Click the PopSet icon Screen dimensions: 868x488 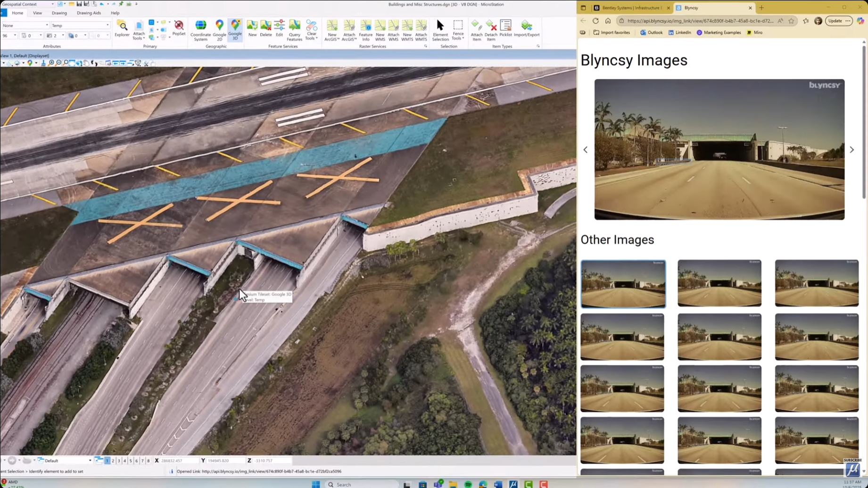click(179, 28)
